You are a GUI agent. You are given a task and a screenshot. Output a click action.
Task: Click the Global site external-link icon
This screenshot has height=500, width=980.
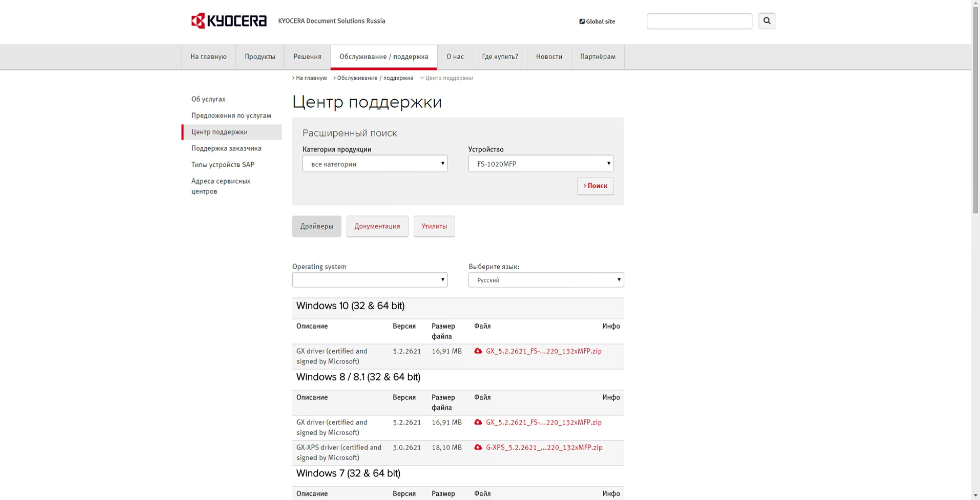[582, 21]
